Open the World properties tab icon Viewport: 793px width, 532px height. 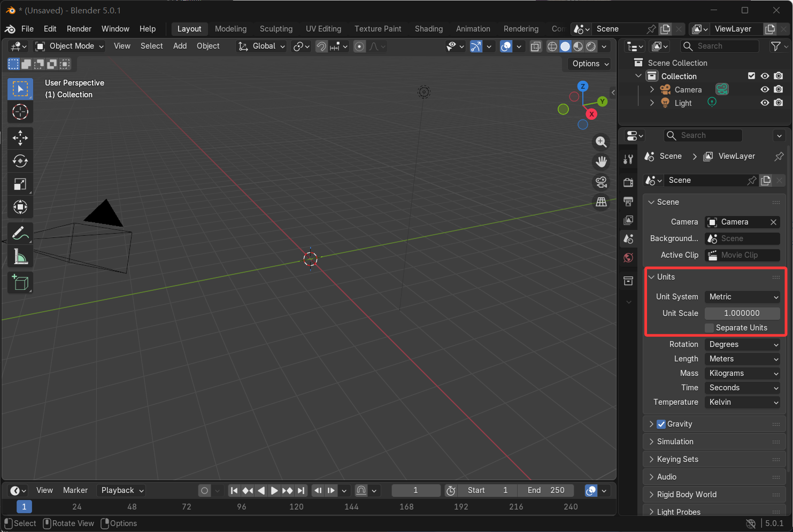(628, 258)
